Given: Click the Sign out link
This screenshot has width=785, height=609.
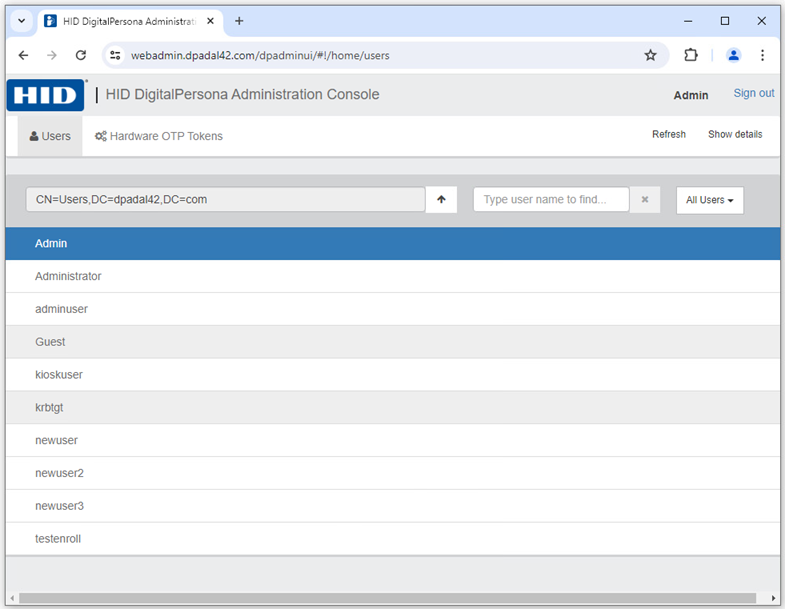Looking at the screenshot, I should click(753, 93).
